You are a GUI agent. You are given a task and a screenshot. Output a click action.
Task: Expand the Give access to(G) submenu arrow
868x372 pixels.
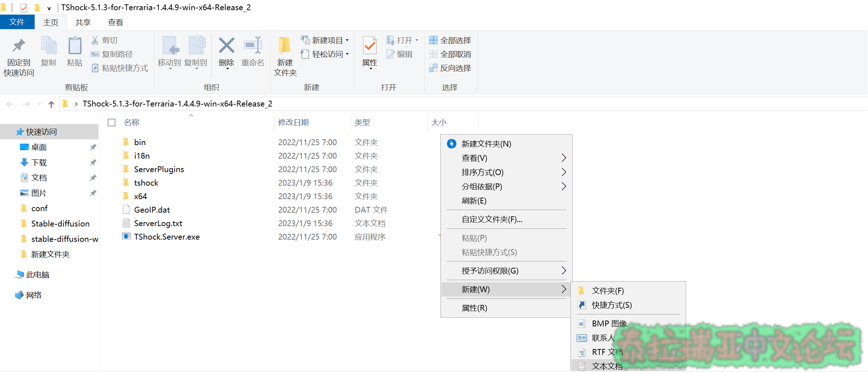coord(564,271)
